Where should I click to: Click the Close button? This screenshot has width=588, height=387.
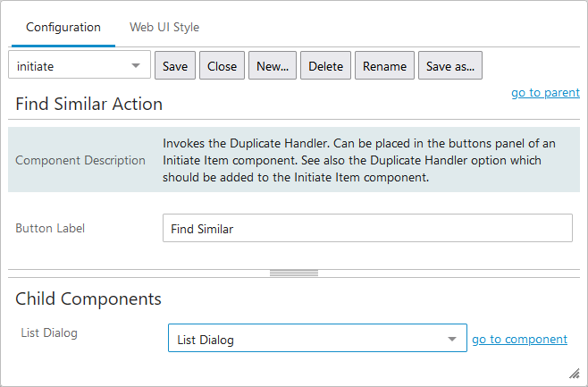[222, 65]
